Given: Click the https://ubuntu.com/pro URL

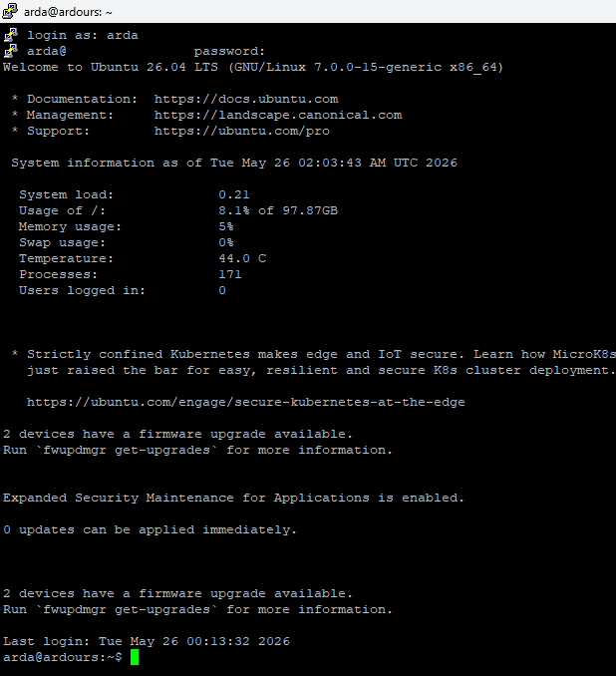Looking at the screenshot, I should [x=242, y=131].
